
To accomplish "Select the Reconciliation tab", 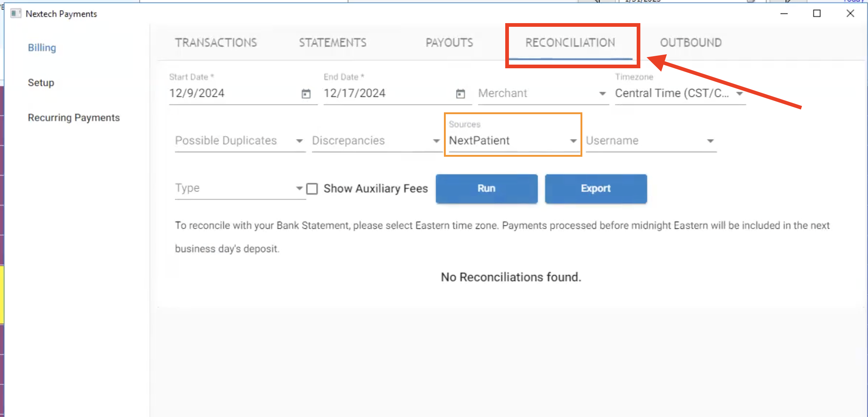I will tap(570, 43).
